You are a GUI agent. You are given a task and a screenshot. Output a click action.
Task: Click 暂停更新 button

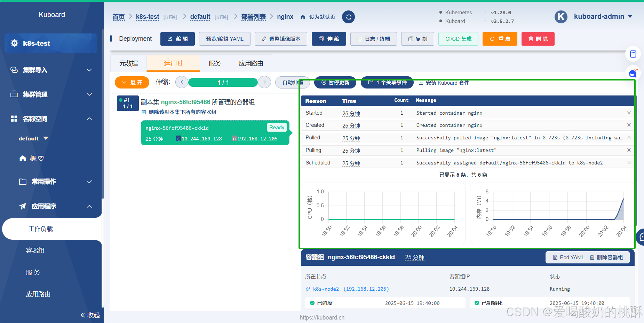(335, 82)
